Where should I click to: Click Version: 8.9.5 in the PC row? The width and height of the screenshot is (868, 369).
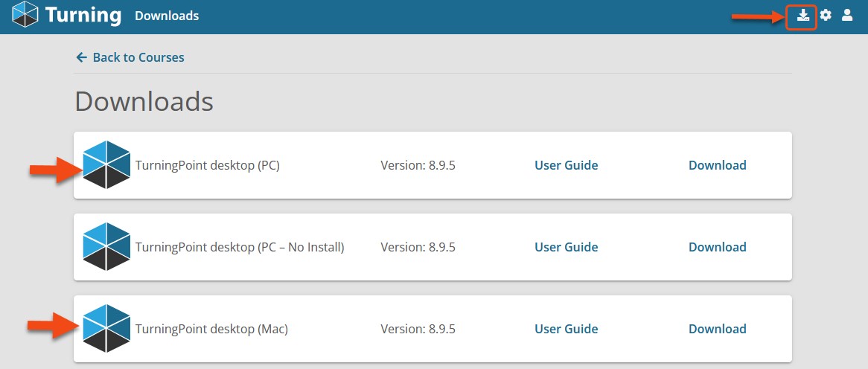[x=418, y=165]
